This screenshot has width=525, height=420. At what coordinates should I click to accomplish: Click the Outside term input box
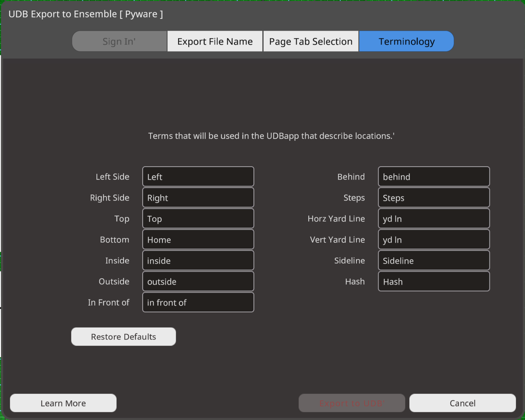(x=198, y=281)
